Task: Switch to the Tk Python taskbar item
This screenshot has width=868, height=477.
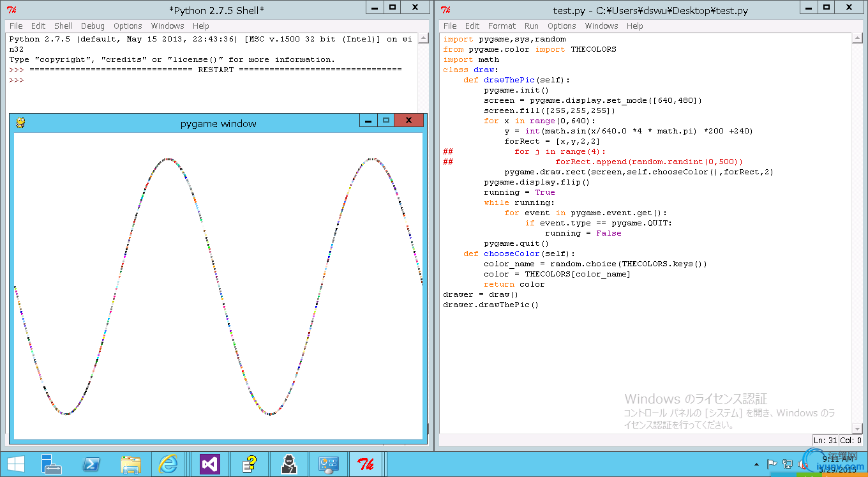Action: [366, 464]
